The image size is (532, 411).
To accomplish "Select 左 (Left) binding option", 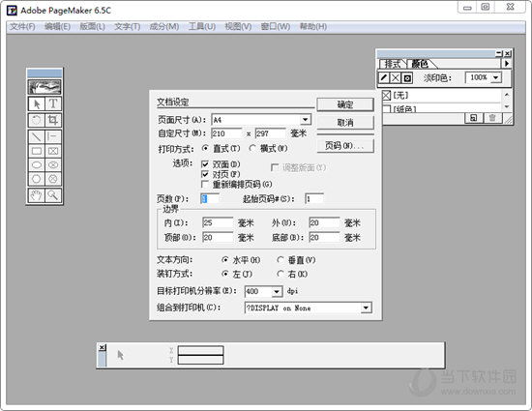I will coord(225,274).
